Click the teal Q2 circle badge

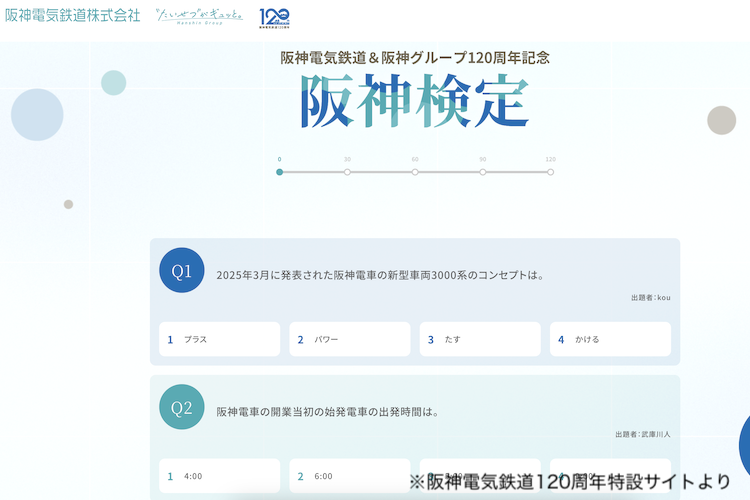[181, 408]
